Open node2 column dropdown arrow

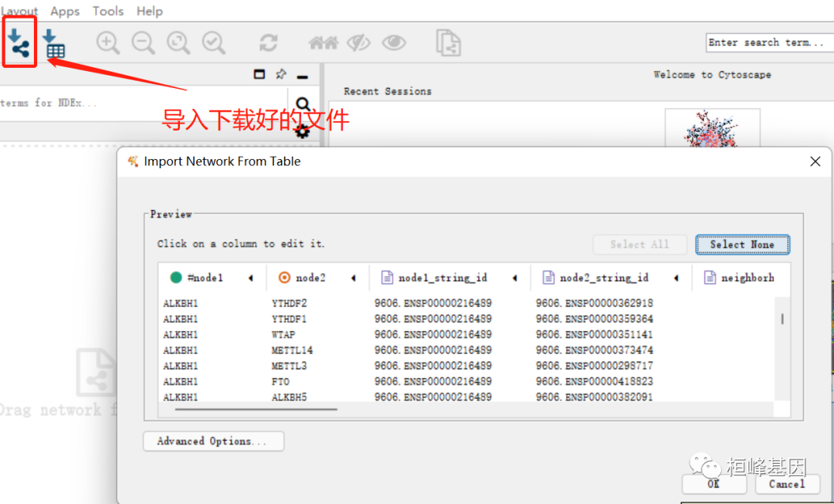[x=353, y=278]
